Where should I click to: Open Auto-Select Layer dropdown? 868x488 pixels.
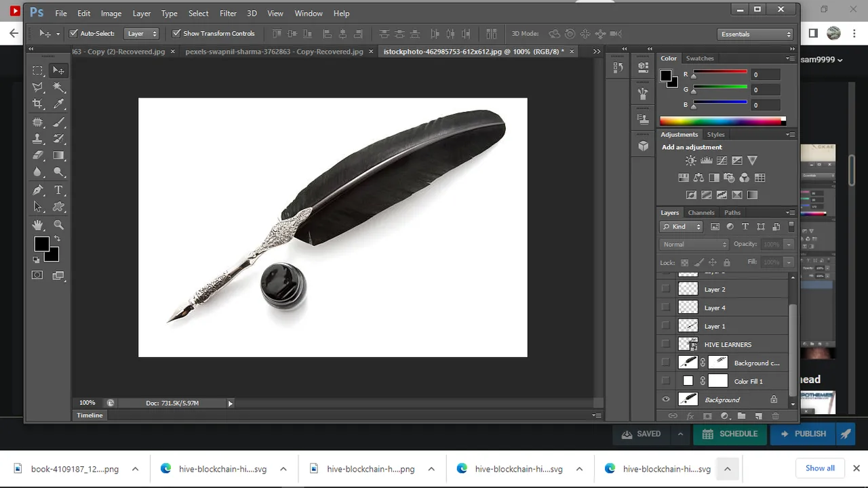pos(142,33)
